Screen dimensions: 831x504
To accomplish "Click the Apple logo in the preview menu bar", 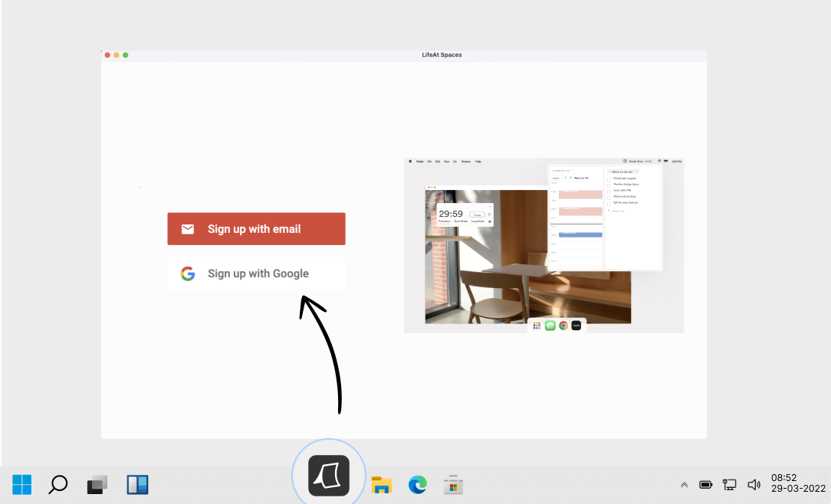I will tap(411, 161).
